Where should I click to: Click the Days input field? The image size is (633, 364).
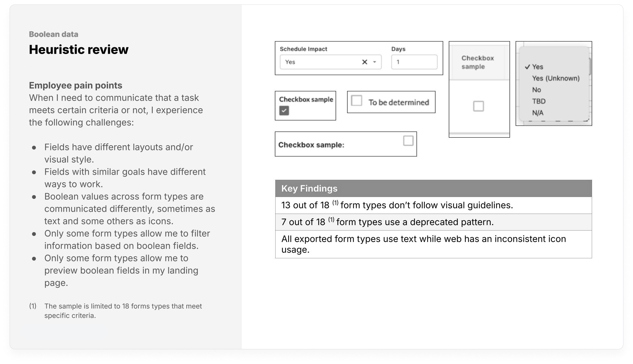(x=414, y=62)
